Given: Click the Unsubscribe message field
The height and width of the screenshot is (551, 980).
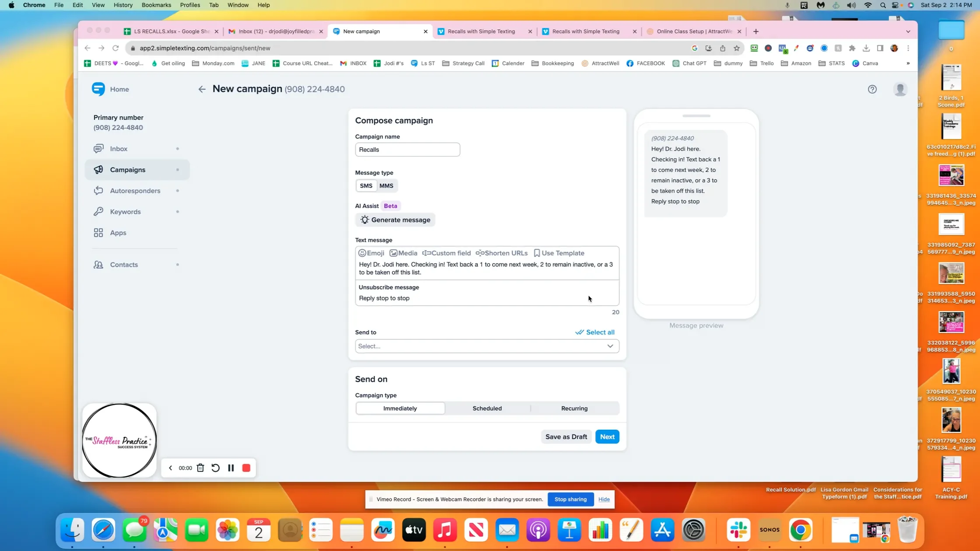Looking at the screenshot, I should 487,298.
